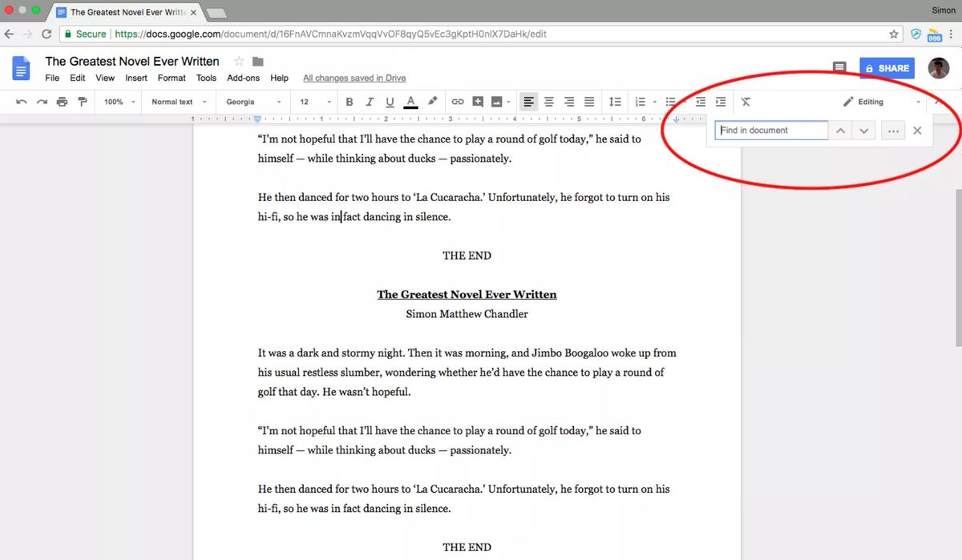Toggle bold formatting
962x560 pixels.
[x=349, y=102]
